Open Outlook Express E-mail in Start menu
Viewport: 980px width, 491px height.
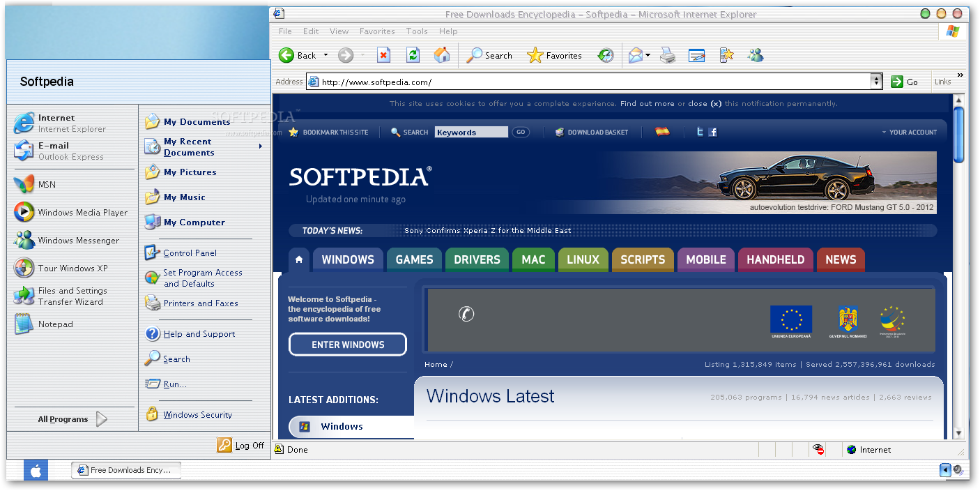pyautogui.click(x=72, y=151)
